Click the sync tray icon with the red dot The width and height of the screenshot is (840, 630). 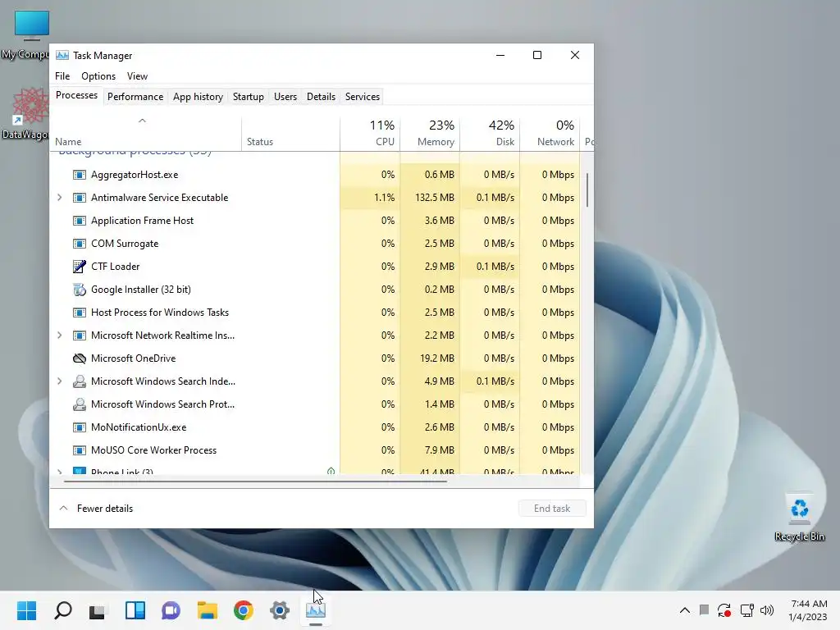[x=724, y=610]
